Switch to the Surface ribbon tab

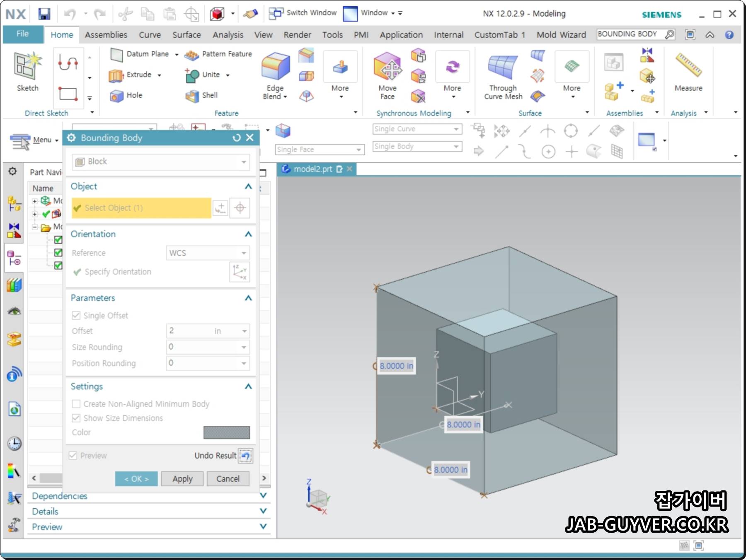point(186,35)
